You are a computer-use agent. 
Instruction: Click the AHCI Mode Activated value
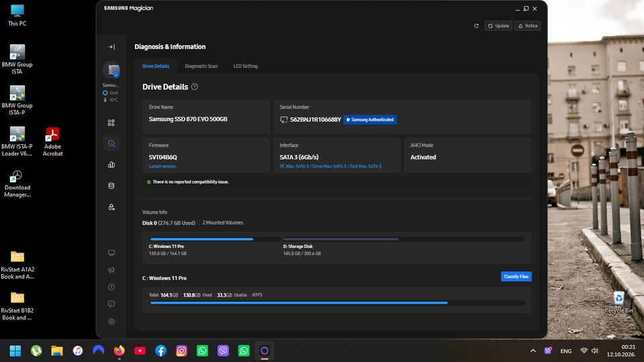[x=423, y=157]
